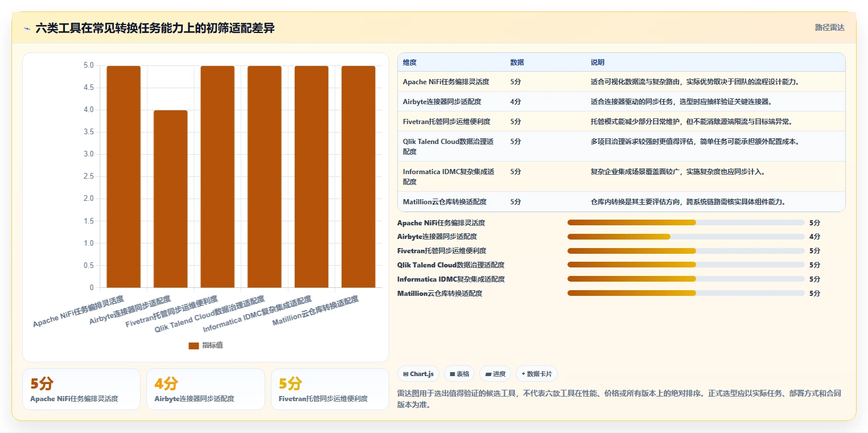Toggle the 指标值 legend color box
Viewport: 868px width, 433px height.
tap(194, 345)
